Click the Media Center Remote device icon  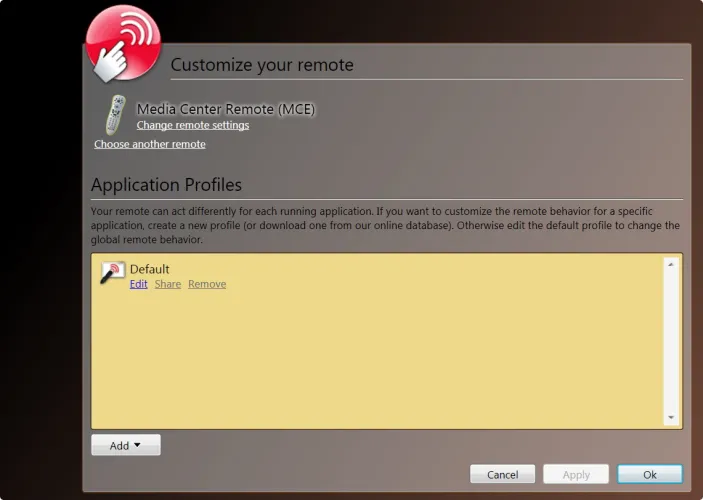pyautogui.click(x=116, y=114)
